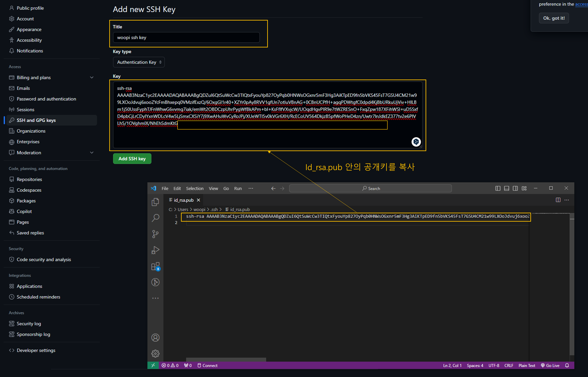Expand the Moderation section chevron
588x377 pixels.
point(92,153)
